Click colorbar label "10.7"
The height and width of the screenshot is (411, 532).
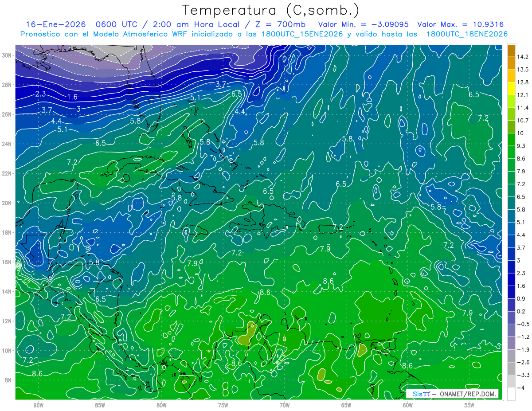click(x=524, y=121)
